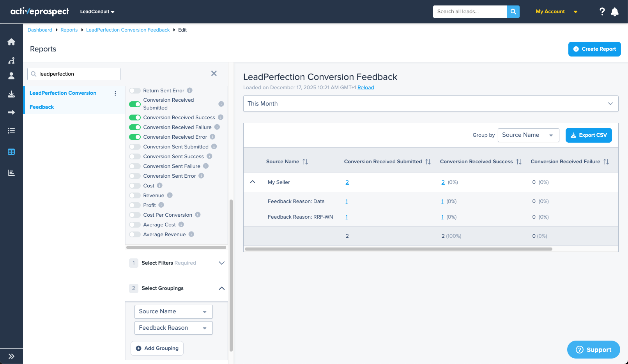Disable Conversion Received Failure toggle
628x364 pixels.
135,127
